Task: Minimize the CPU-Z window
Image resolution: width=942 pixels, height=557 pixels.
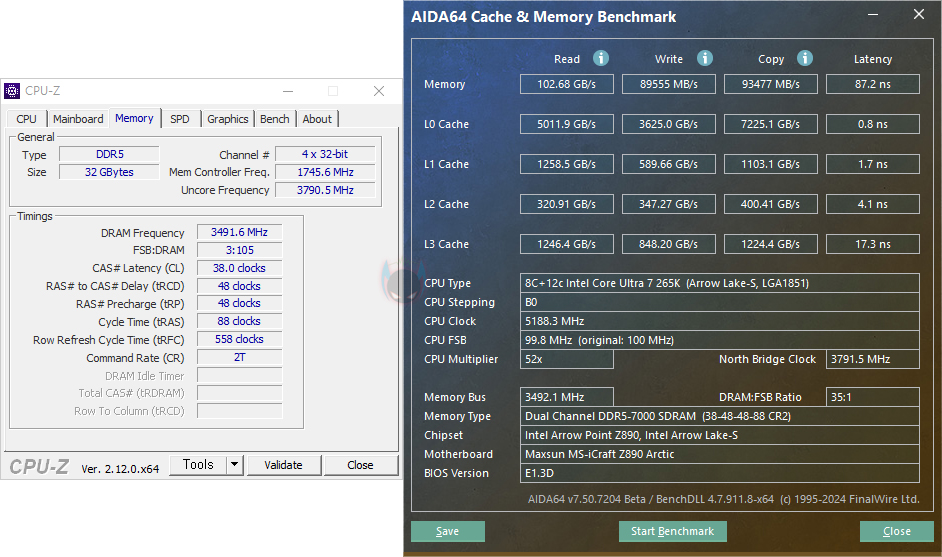Action: click(288, 91)
